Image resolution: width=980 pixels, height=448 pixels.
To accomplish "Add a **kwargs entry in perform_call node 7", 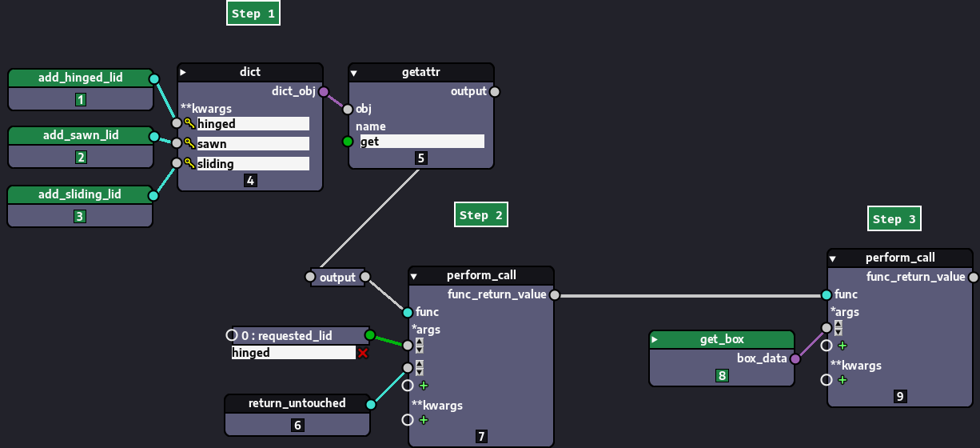I will tap(424, 420).
